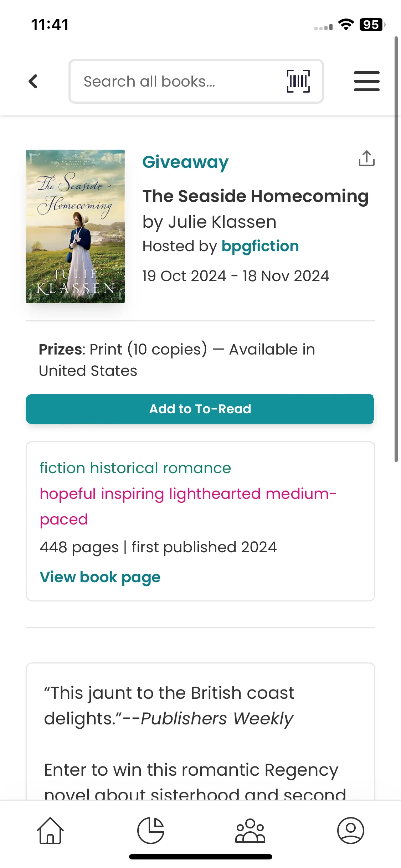Screen dimensions: 401x868
Task: Tap the Search all books field
Action: coord(178,82)
